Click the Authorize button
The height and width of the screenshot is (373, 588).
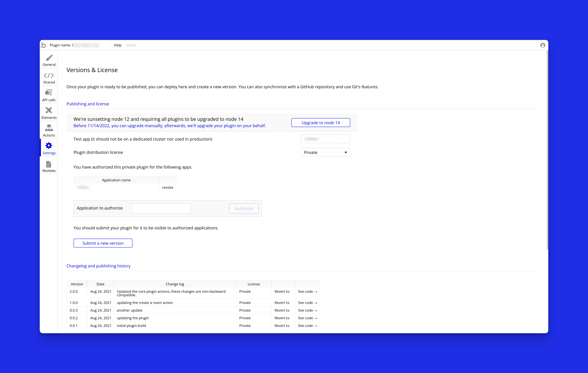coord(244,208)
